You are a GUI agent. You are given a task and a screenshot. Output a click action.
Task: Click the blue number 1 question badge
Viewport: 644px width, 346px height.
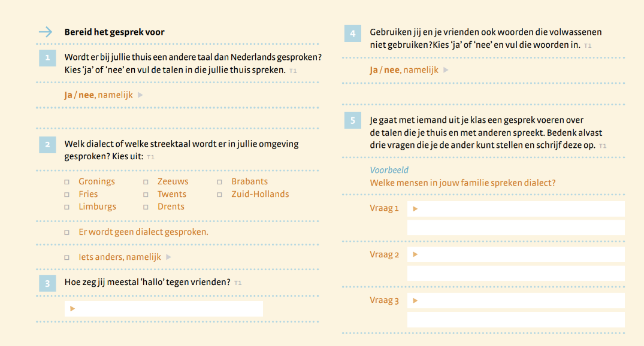[47, 58]
